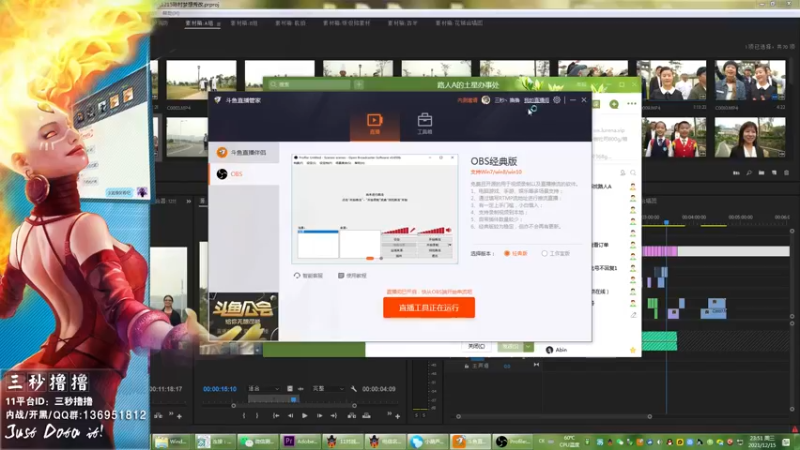Click the Extract button in program monitor
This screenshot has width=800, height=450.
(366, 416)
